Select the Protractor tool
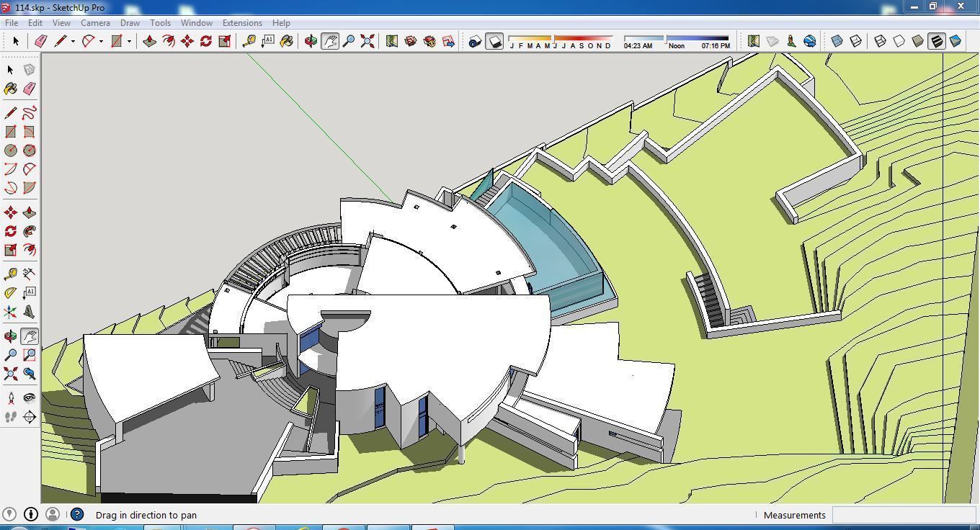Viewport: 980px width, 530px height. [11, 293]
